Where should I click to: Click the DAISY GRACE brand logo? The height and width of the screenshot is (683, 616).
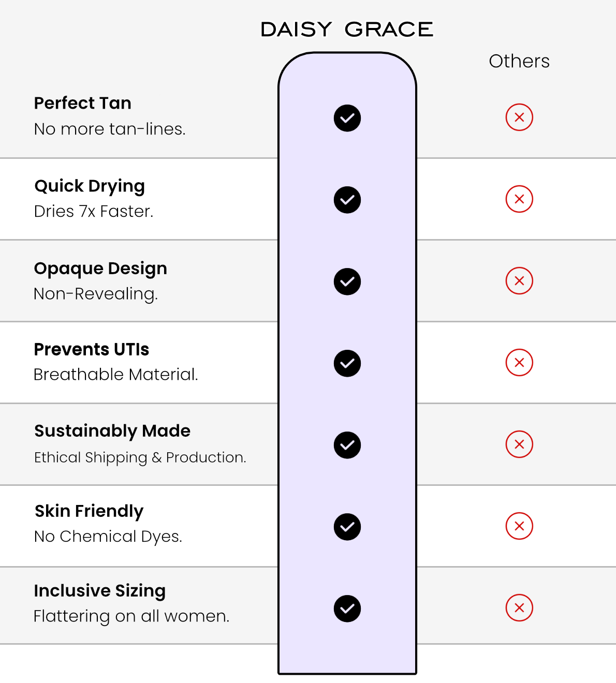pos(347,29)
